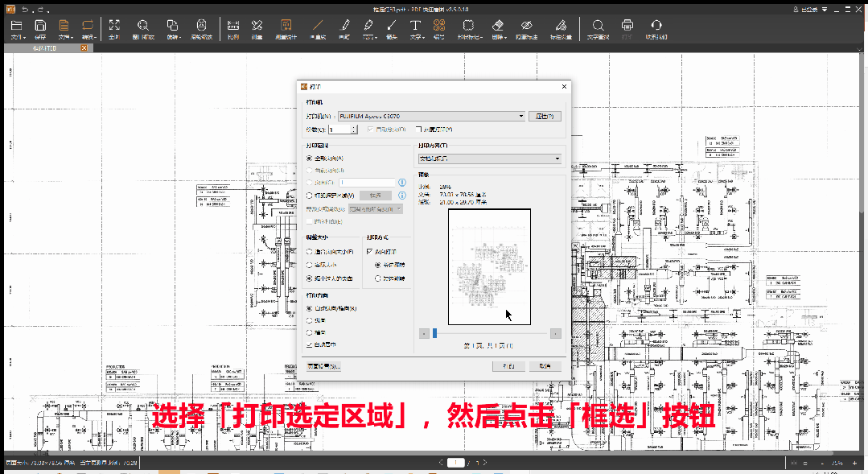
Task: Select the landscape (横向) orientation radio
Action: click(310, 333)
